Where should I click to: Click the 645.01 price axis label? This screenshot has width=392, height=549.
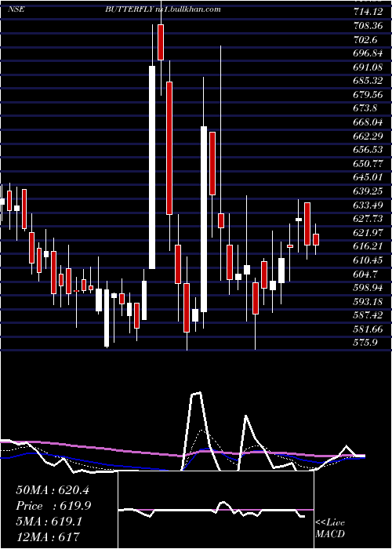click(367, 177)
